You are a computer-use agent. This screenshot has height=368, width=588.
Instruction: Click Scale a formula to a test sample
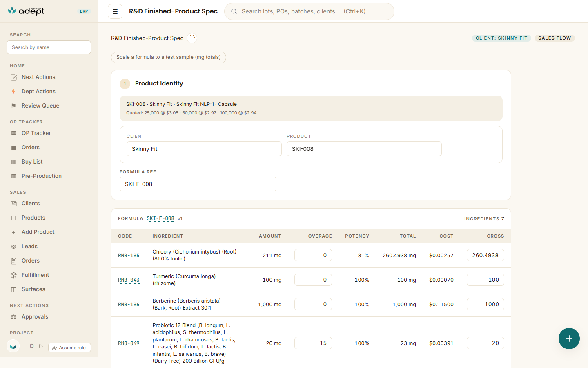(x=169, y=57)
